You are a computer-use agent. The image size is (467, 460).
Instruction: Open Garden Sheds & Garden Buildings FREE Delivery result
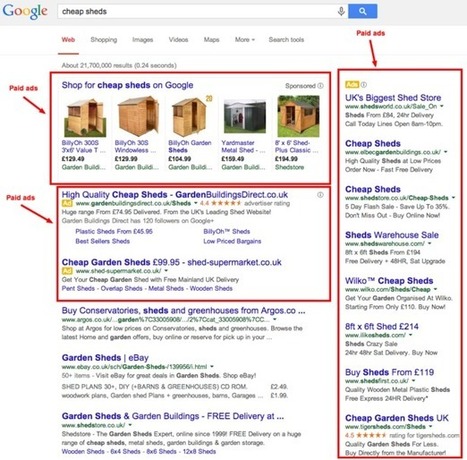coord(173,416)
